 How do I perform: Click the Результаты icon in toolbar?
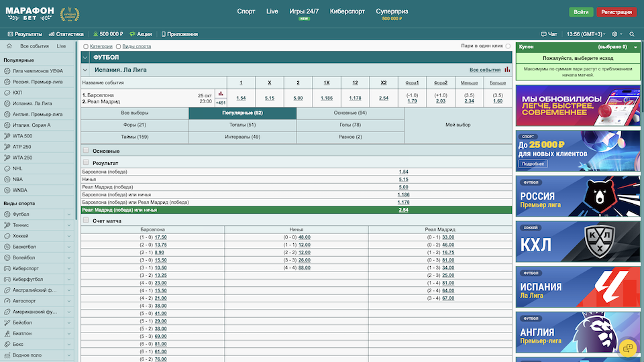pyautogui.click(x=10, y=34)
